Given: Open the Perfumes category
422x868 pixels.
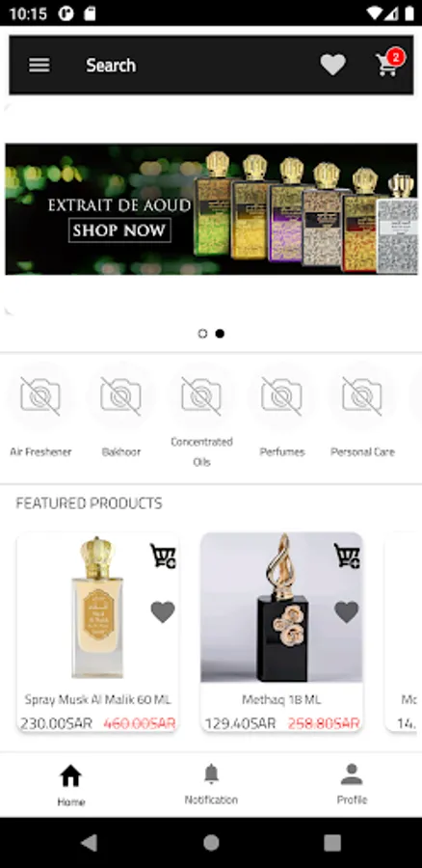Looking at the screenshot, I should click(x=282, y=411).
